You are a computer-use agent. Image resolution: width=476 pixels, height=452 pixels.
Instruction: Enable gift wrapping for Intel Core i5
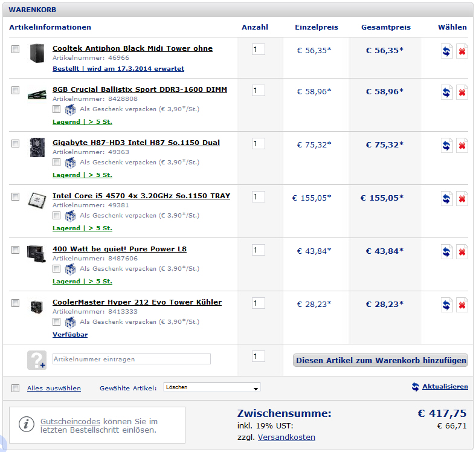point(56,215)
